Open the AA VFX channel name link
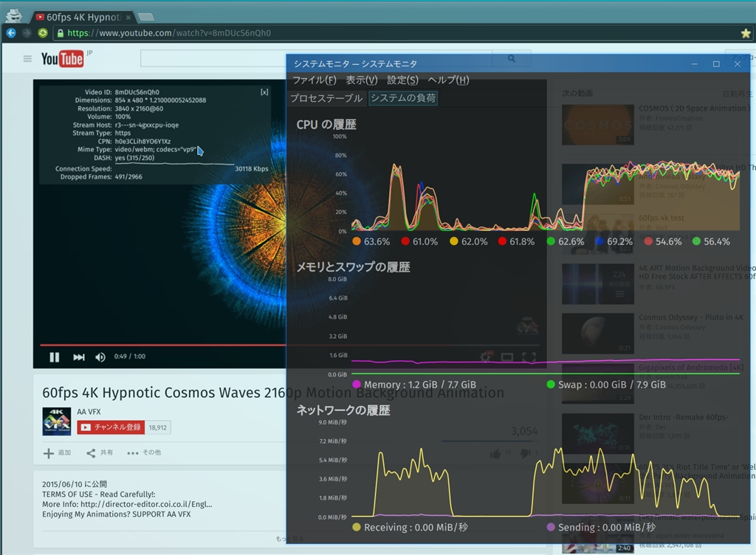 pyautogui.click(x=89, y=412)
